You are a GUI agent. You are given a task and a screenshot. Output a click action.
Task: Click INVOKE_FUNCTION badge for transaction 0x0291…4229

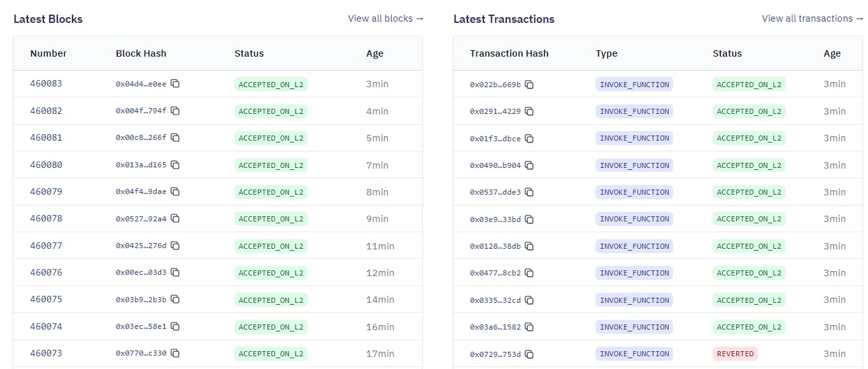(x=634, y=111)
